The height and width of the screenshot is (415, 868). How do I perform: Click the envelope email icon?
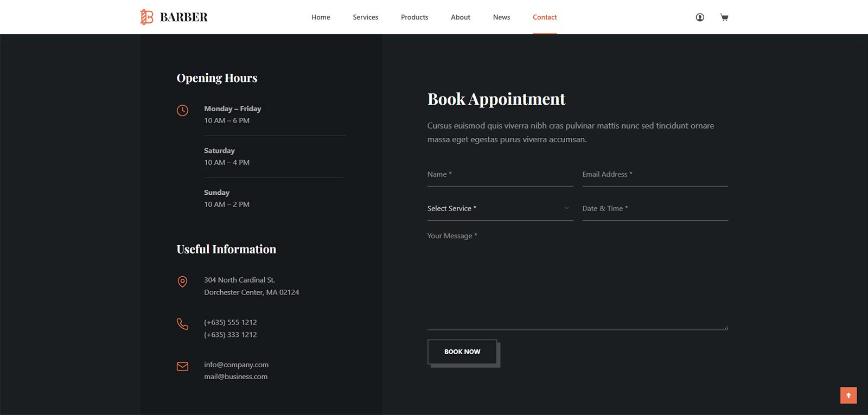(183, 367)
